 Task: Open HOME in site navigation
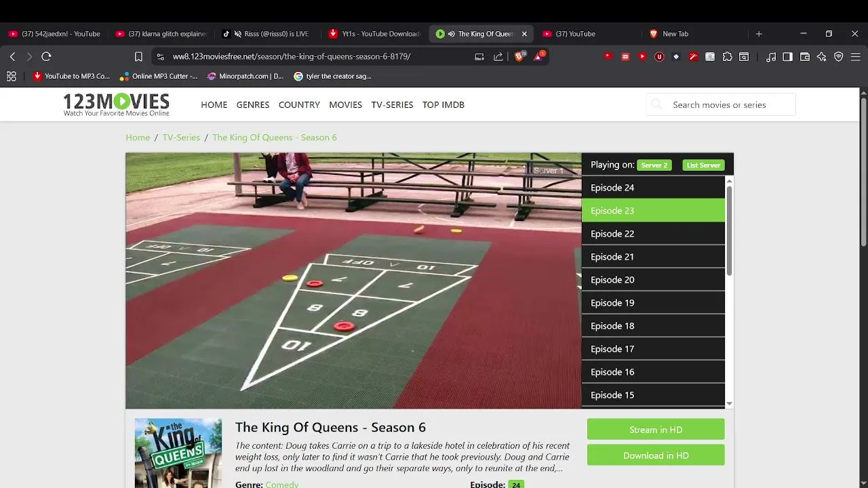coord(214,105)
